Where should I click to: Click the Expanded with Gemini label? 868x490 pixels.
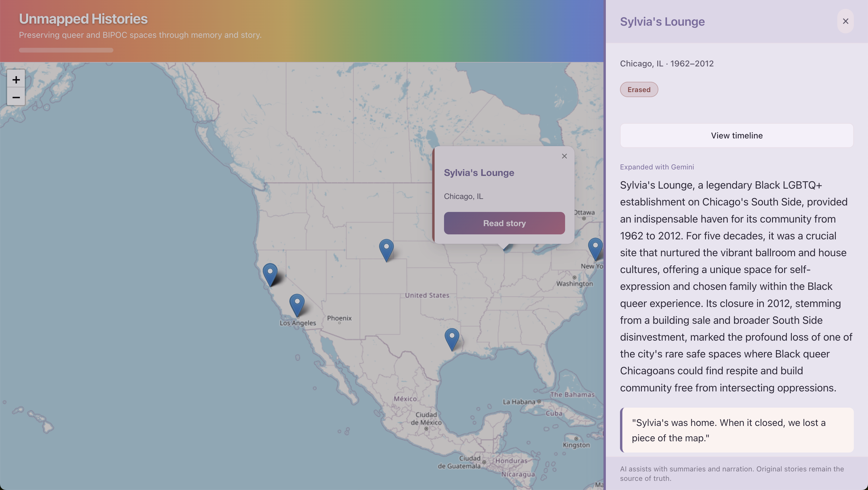tap(657, 167)
